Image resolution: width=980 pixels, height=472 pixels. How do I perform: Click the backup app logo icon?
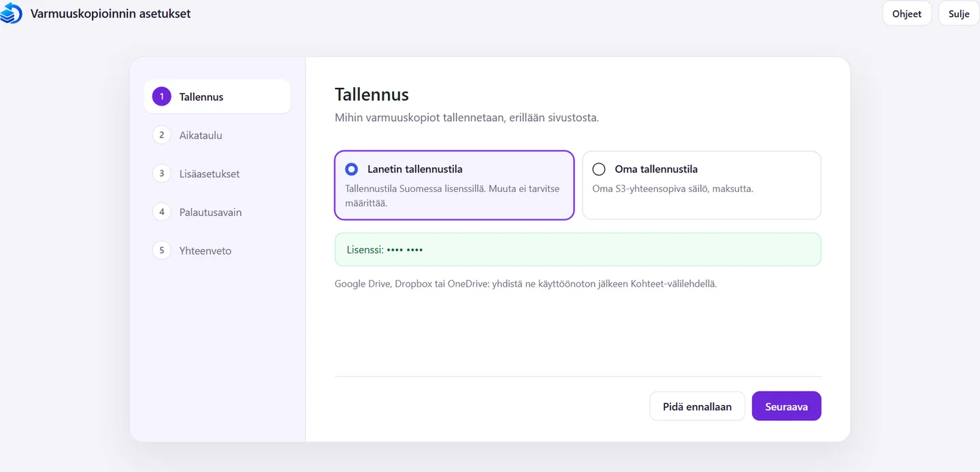tap(12, 14)
